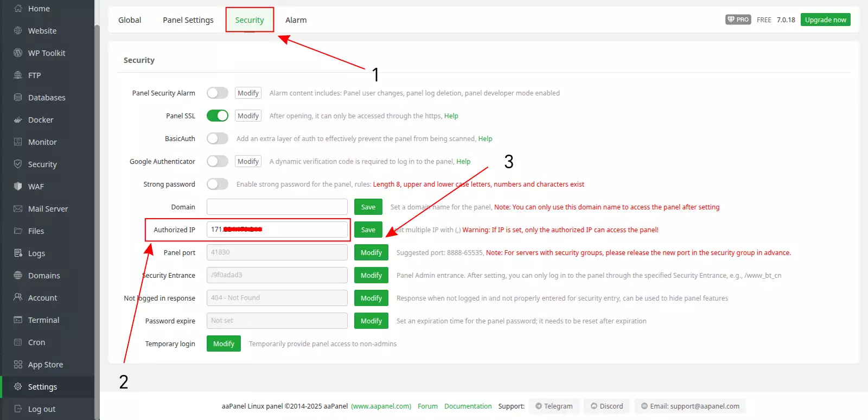Image resolution: width=868 pixels, height=420 pixels.
Task: Enable the Panel Security Alarm toggle
Action: pos(217,93)
